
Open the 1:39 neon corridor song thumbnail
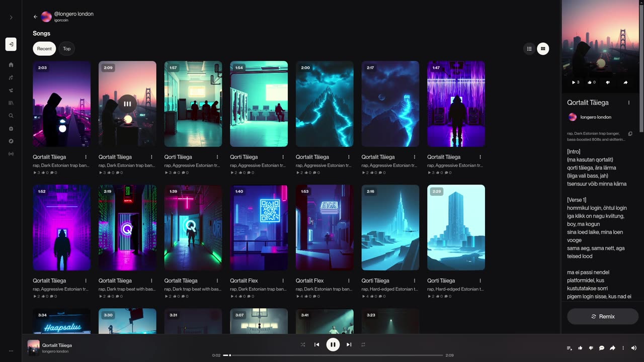click(193, 228)
